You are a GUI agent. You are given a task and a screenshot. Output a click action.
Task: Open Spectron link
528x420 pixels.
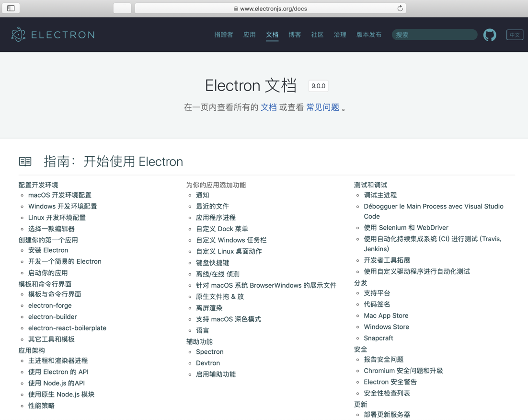[x=210, y=352]
